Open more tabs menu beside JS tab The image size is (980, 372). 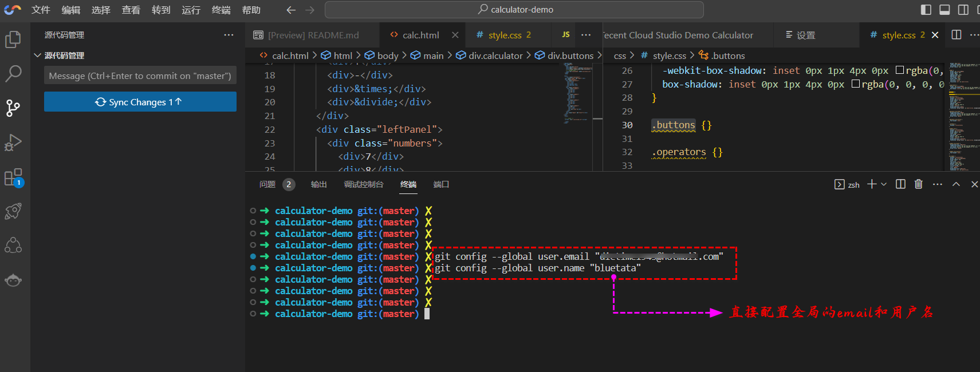click(586, 35)
